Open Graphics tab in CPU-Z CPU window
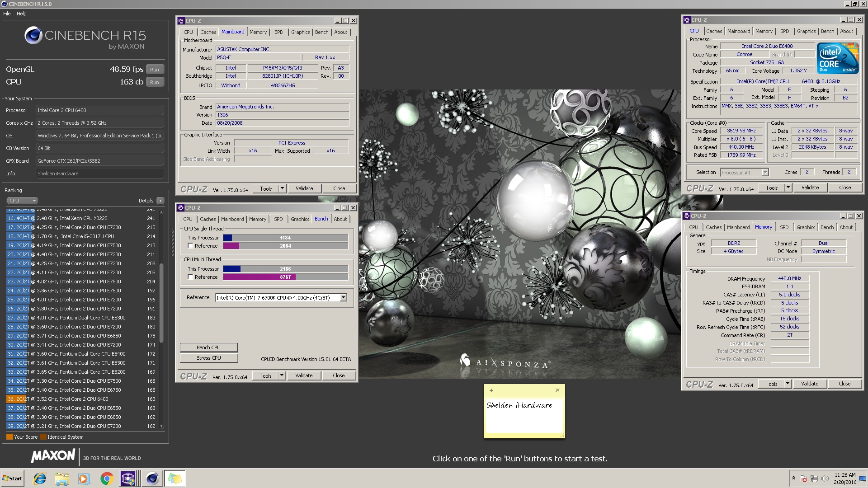This screenshot has width=868, height=488. pos(806,31)
